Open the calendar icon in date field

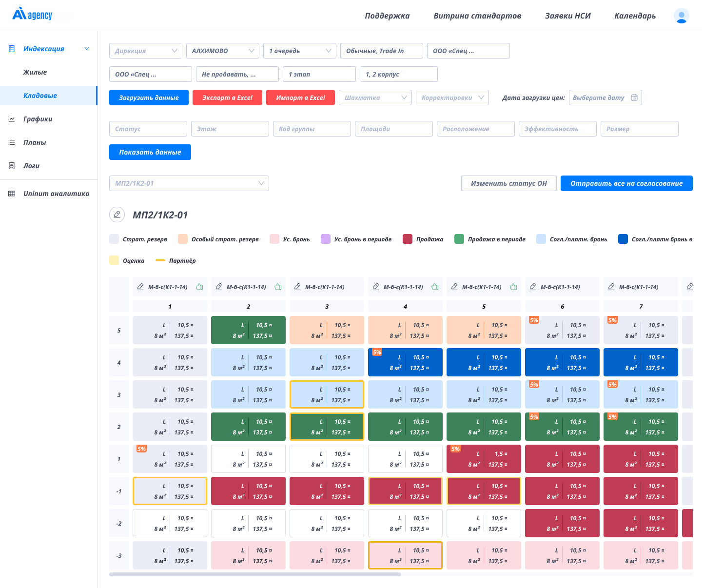(x=634, y=98)
